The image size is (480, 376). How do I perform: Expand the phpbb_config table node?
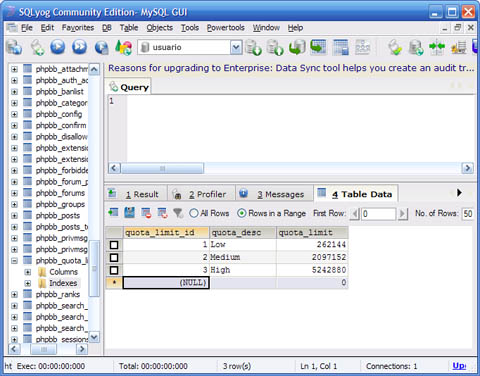[x=14, y=114]
